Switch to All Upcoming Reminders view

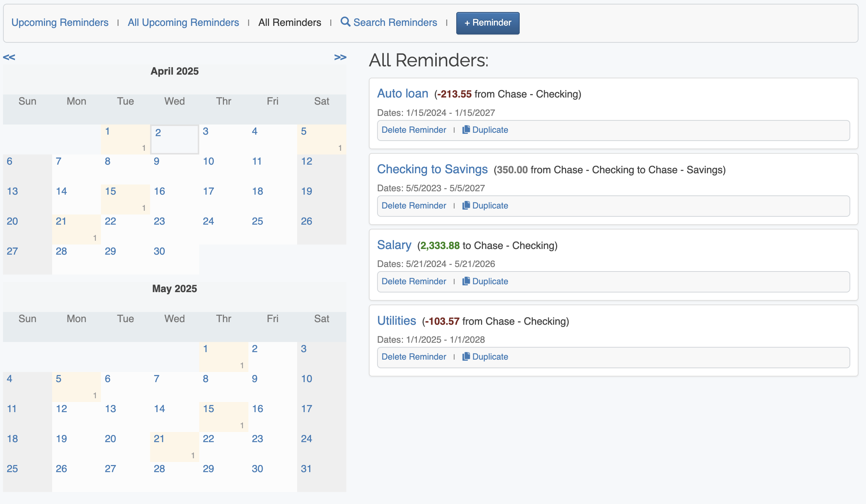point(183,22)
